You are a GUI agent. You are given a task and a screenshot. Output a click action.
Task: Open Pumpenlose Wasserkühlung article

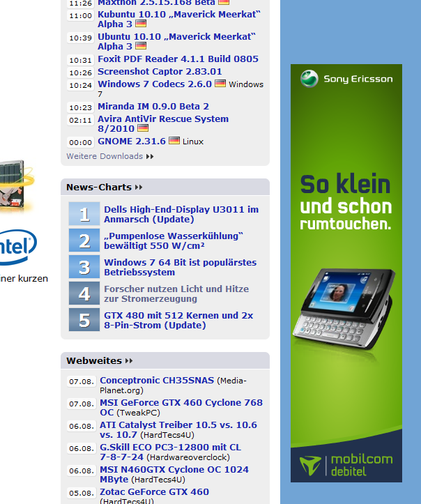pos(174,240)
